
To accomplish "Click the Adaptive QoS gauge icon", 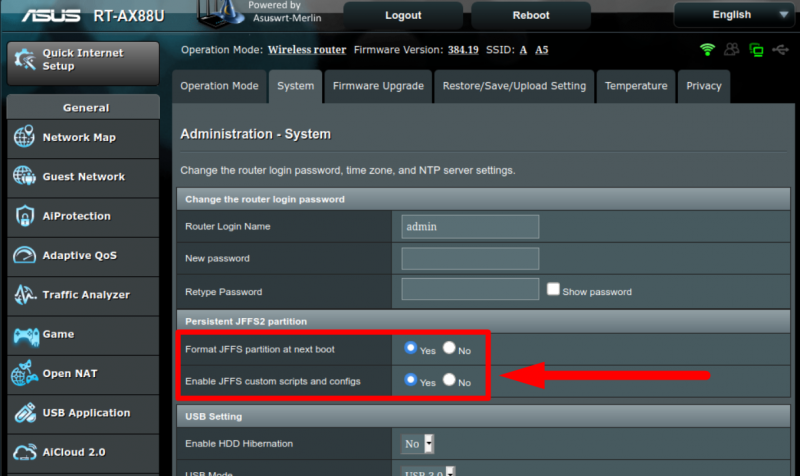I will [25, 256].
